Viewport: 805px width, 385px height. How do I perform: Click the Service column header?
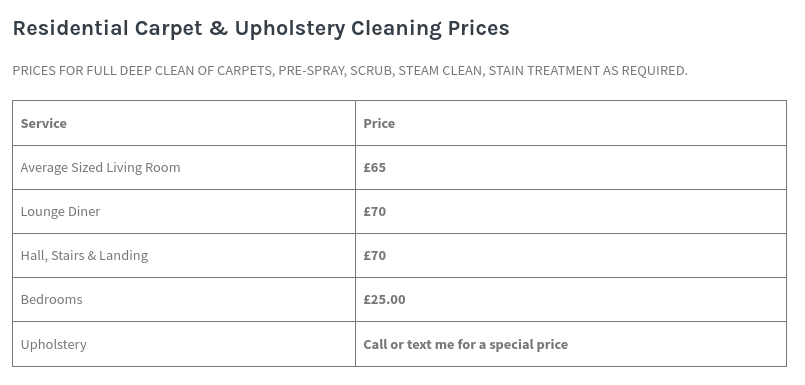point(184,123)
